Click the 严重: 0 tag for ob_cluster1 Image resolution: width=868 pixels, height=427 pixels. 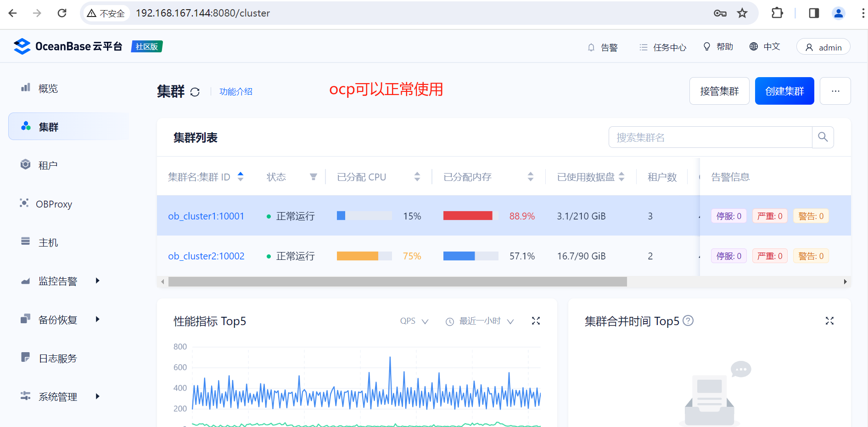pyautogui.click(x=770, y=216)
